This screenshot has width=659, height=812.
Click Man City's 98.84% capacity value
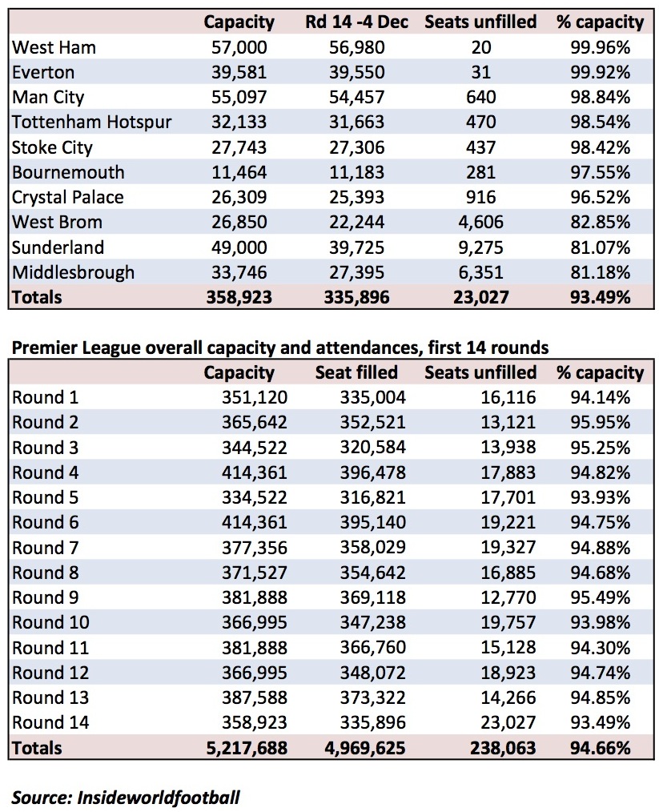click(601, 97)
